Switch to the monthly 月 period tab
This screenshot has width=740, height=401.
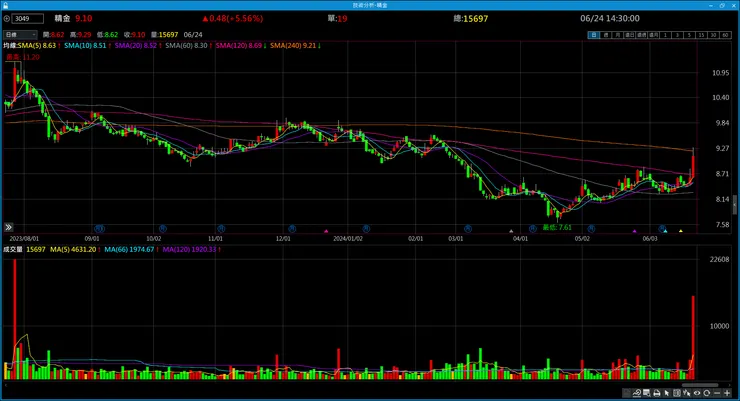click(x=618, y=35)
